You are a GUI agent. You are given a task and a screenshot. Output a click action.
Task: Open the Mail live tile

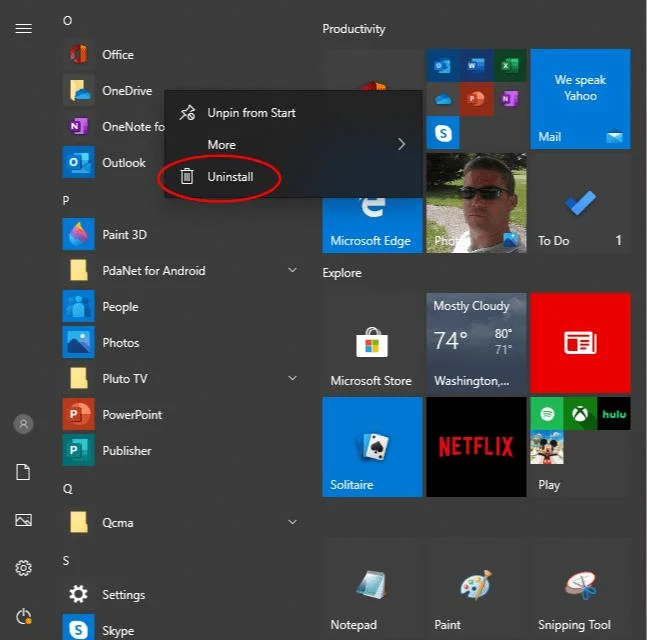(580, 99)
